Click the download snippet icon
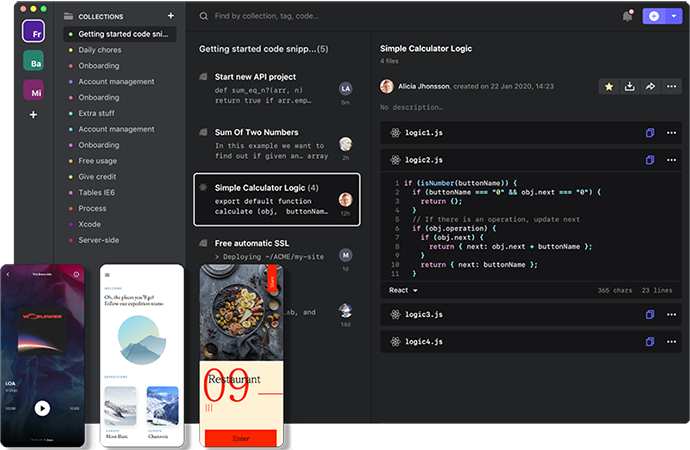This screenshot has height=450, width=690. [x=630, y=87]
